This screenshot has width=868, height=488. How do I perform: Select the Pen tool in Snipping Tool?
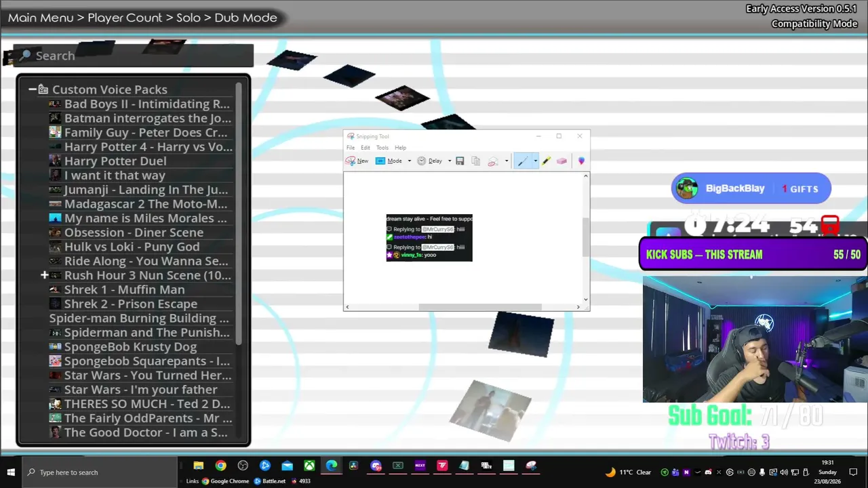(x=522, y=161)
